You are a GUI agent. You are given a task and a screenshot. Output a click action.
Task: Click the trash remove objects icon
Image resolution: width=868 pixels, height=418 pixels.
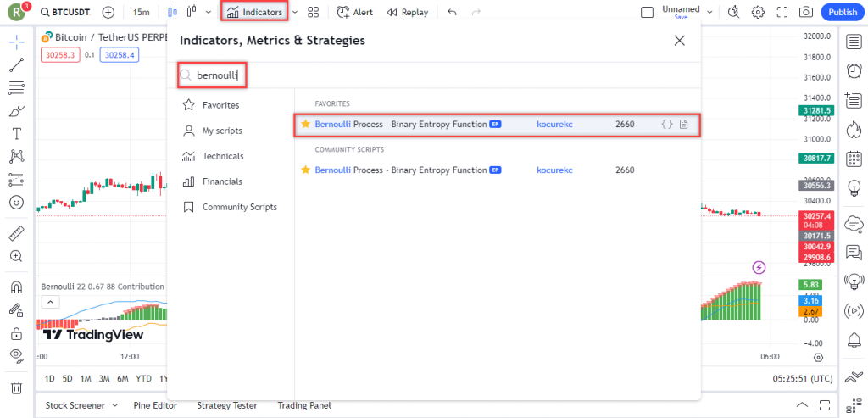click(17, 387)
